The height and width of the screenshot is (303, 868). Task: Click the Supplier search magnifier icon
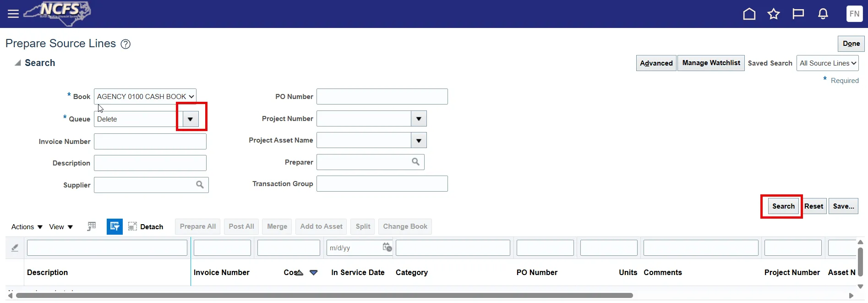(x=200, y=185)
